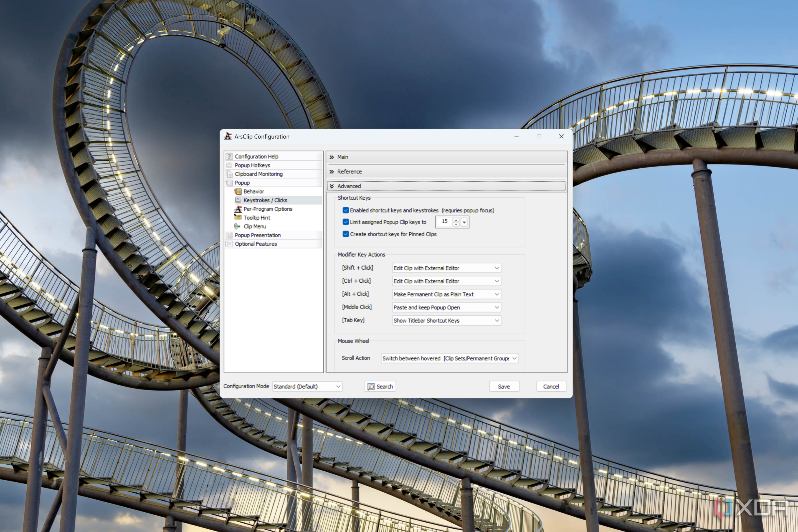This screenshot has width=798, height=532.
Task: Click the Optional Features icon
Action: pos(229,244)
